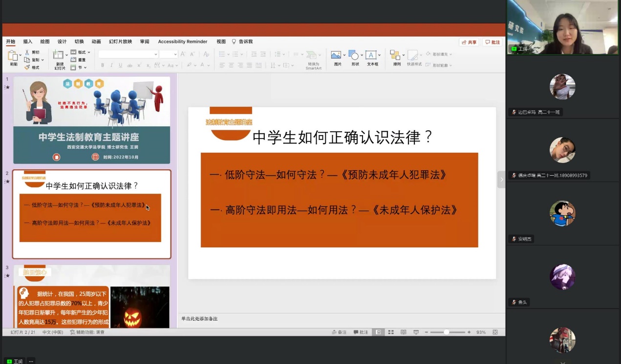Expand the Section (节) dropdown
Image resolution: width=621 pixels, height=364 pixels.
pyautogui.click(x=79, y=68)
